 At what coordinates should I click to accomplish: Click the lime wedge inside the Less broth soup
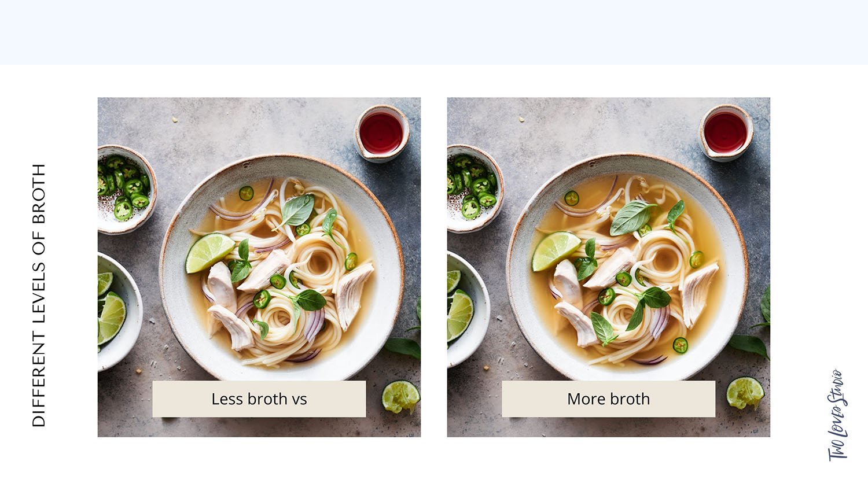click(x=208, y=252)
